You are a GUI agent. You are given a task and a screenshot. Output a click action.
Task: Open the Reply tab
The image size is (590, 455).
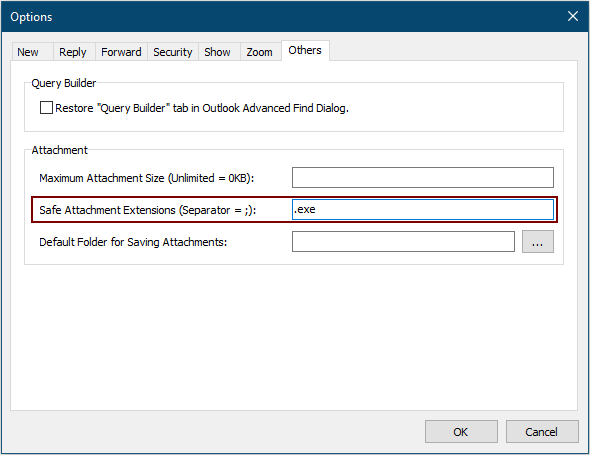pos(74,52)
